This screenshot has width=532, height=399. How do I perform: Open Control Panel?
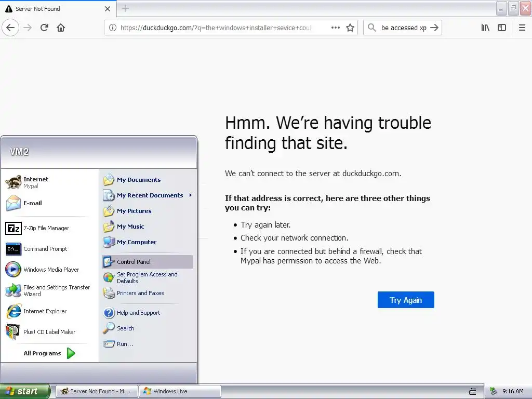tap(148, 262)
